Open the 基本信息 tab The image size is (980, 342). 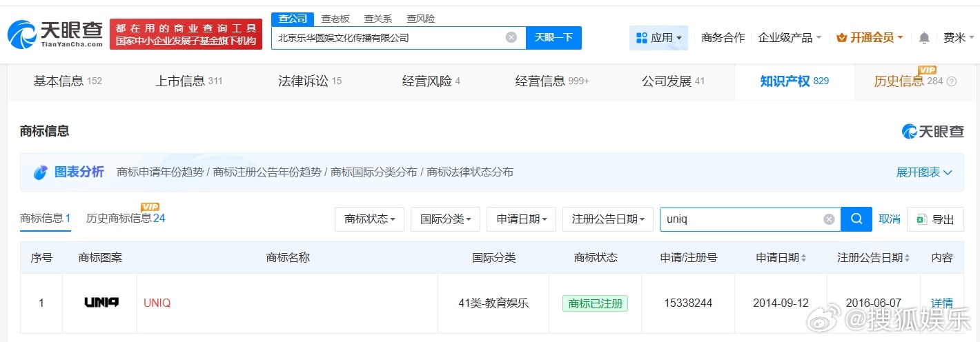tap(68, 81)
